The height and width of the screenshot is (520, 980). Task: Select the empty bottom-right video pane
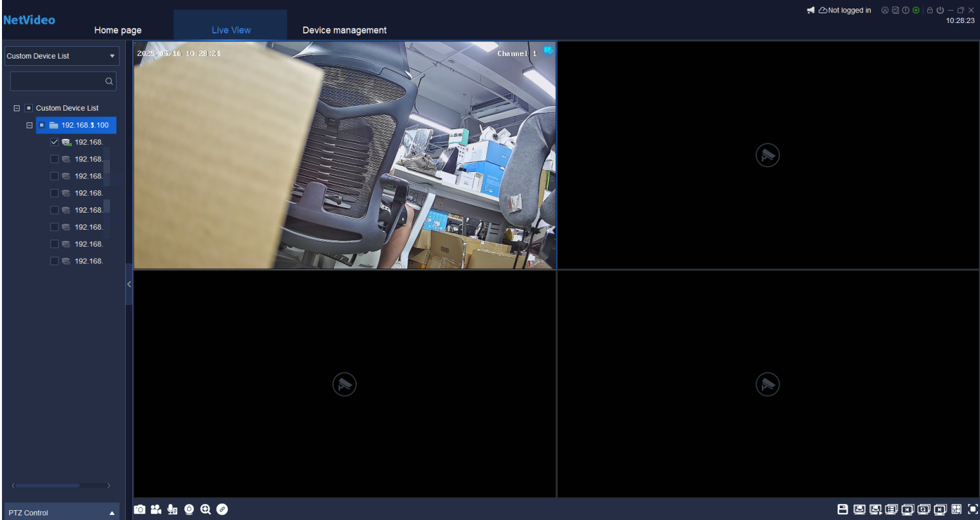(768, 384)
